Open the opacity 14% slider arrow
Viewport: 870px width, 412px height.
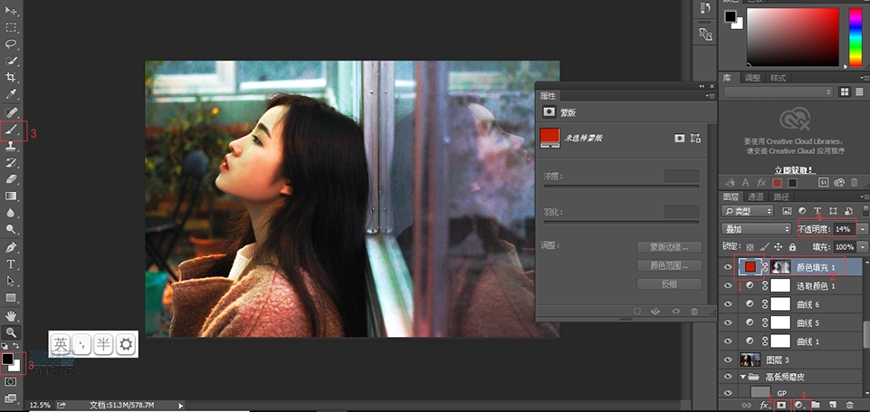pos(863,229)
